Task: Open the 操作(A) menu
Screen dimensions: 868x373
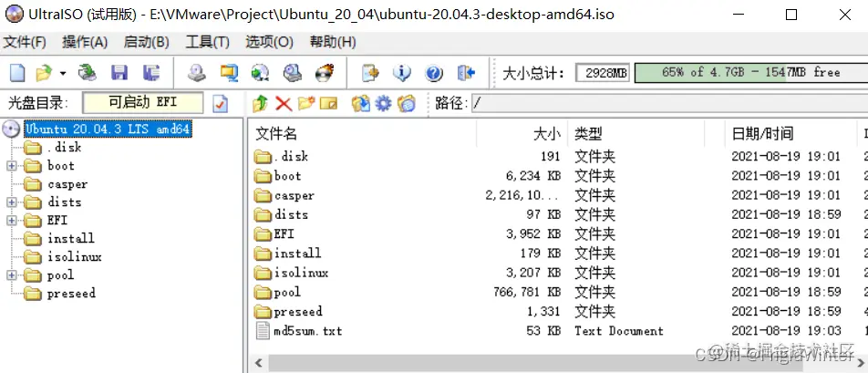Action: [85, 42]
